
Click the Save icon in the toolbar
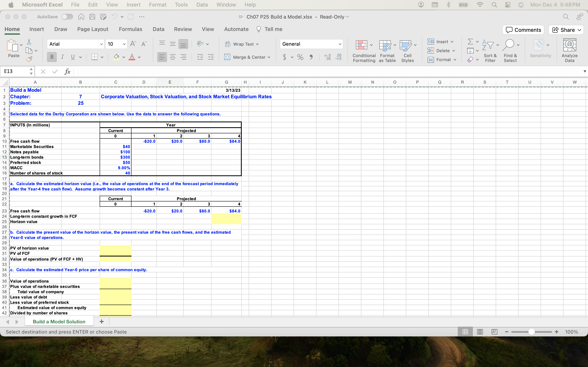point(92,17)
